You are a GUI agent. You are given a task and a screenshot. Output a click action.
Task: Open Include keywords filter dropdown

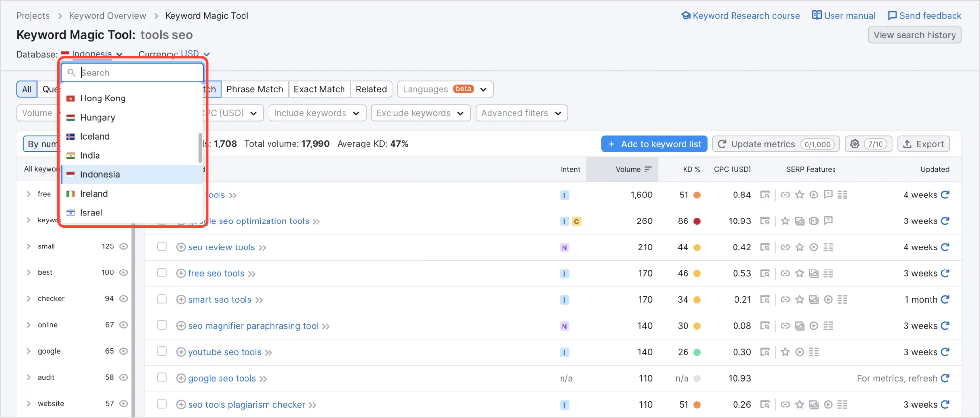[x=317, y=113]
